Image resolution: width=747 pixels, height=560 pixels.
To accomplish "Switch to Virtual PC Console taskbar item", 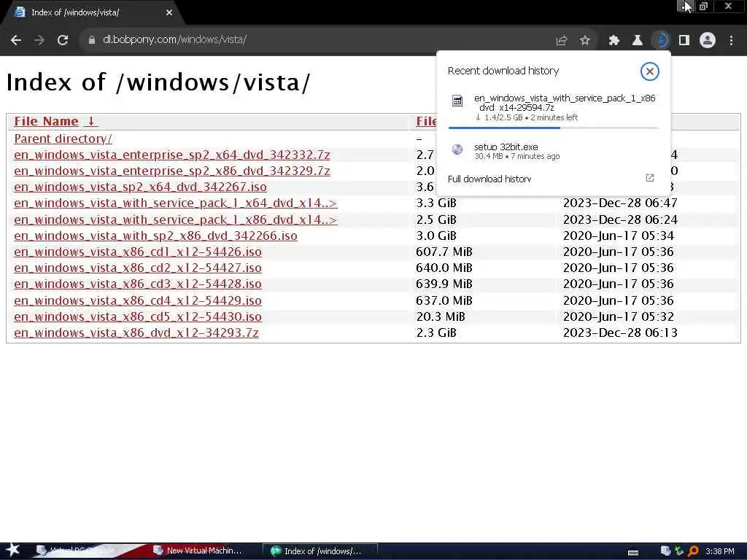I will pos(76,551).
